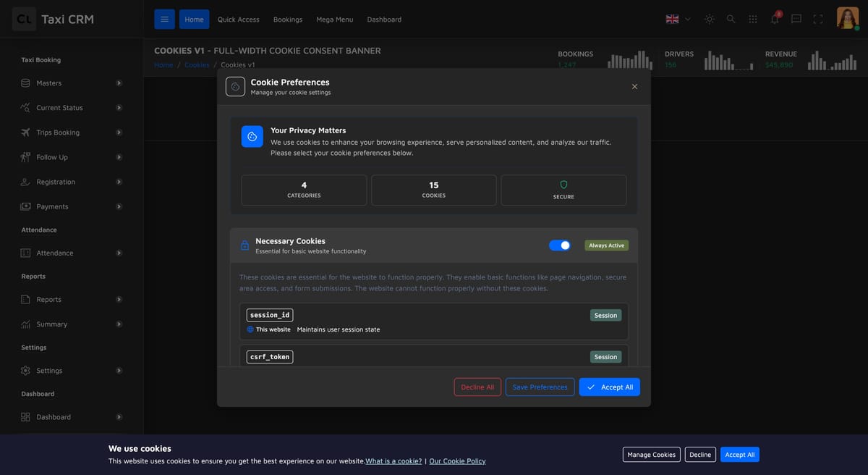The width and height of the screenshot is (868, 475).
Task: Click the green Secure shield icon
Action: tap(563, 185)
